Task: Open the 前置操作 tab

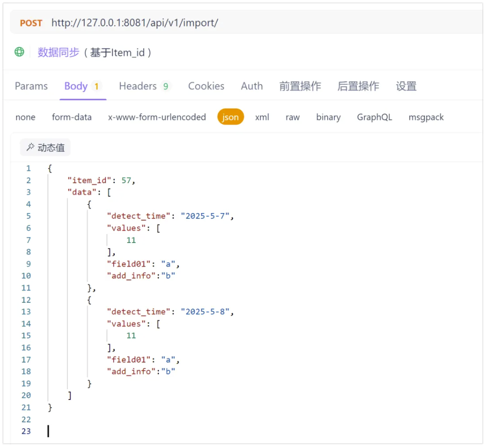Action: (x=300, y=86)
